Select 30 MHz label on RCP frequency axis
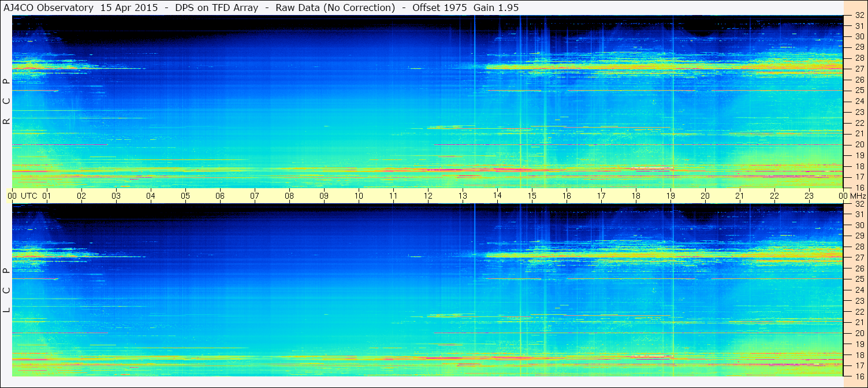Viewport: 868px width, 388px height. click(859, 36)
